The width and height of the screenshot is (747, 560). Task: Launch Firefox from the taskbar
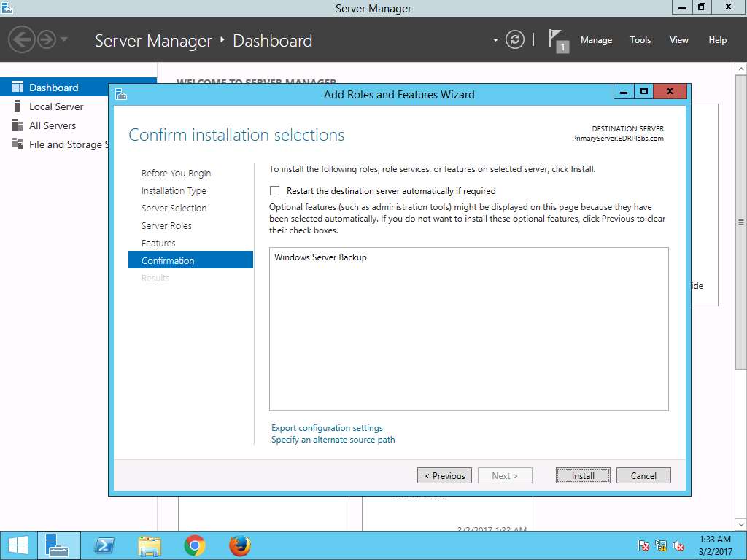[240, 545]
